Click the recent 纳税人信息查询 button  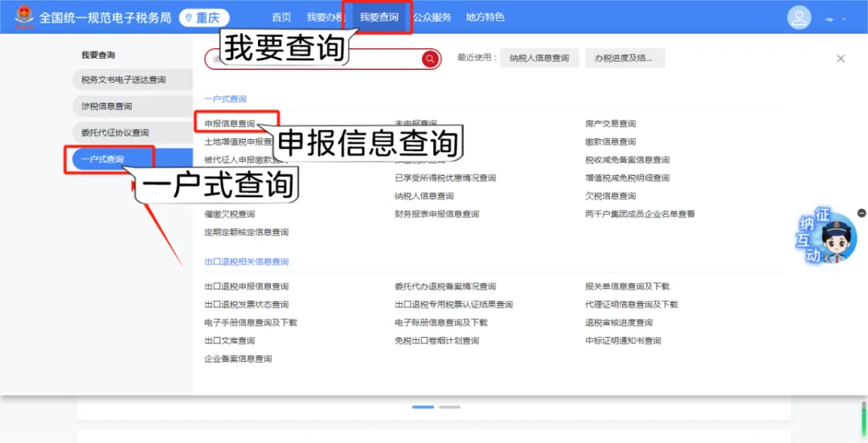click(x=539, y=58)
